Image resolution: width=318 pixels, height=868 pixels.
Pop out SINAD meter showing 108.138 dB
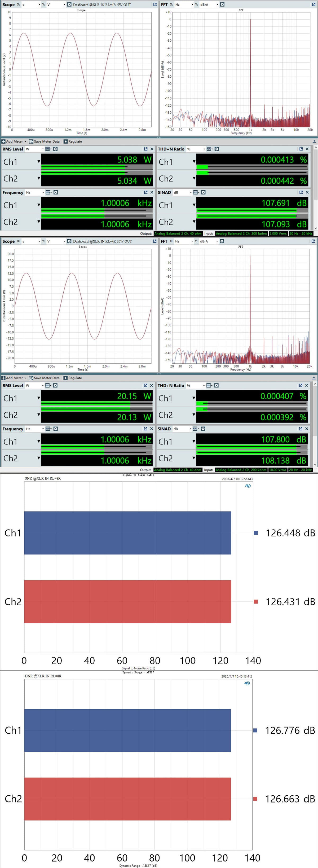[x=301, y=429]
